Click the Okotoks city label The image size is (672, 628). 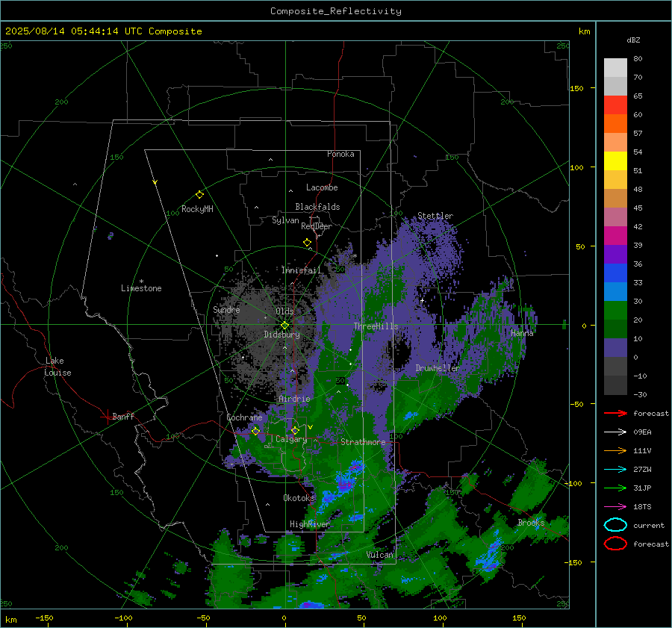(299, 498)
